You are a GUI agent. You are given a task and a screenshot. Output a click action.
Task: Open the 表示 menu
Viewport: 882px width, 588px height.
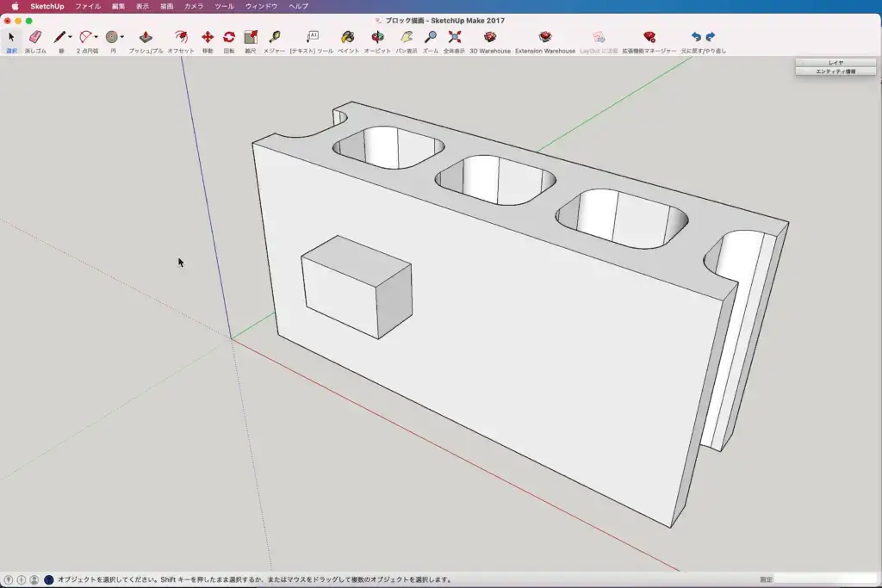142,6
